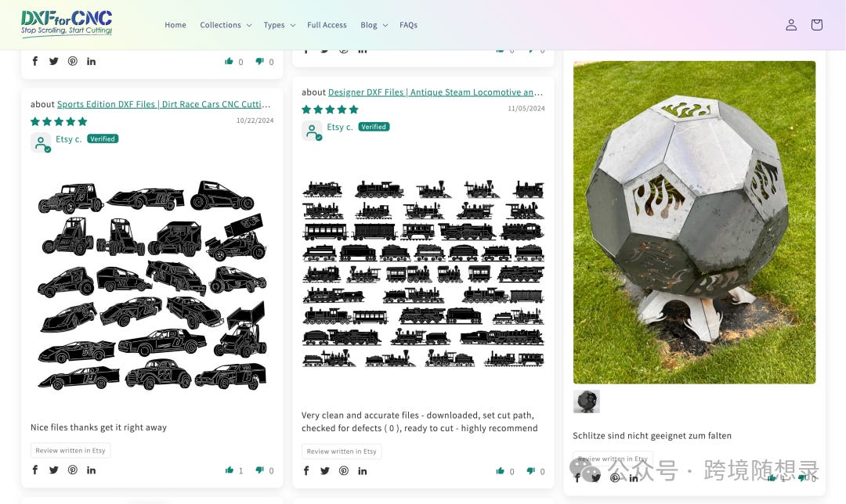Go to the Home page

175,25
